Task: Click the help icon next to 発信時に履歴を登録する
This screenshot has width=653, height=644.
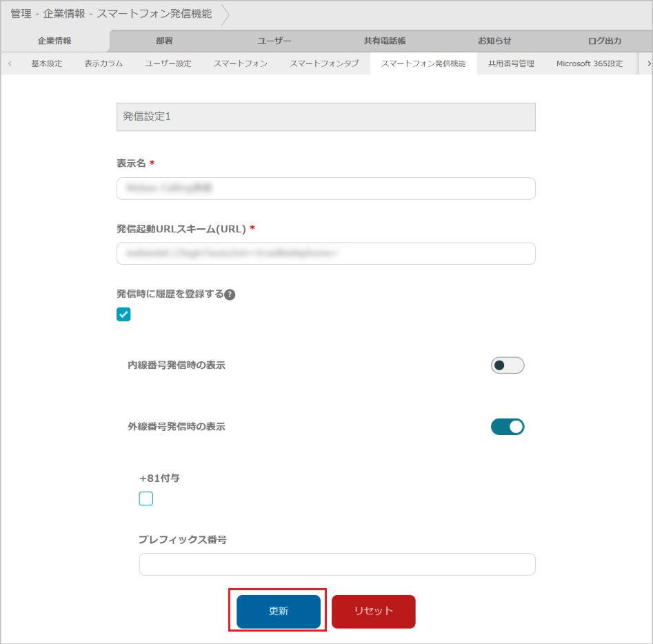Action: pyautogui.click(x=230, y=294)
